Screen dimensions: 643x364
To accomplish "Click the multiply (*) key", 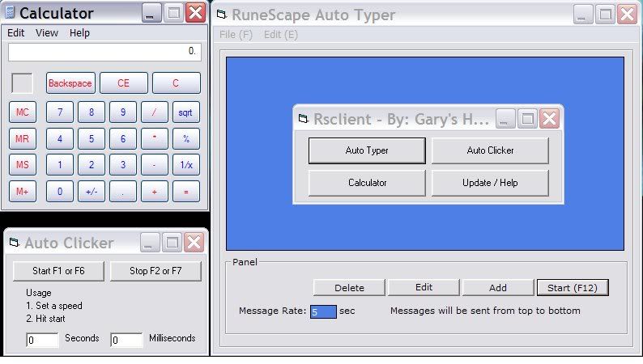I will pos(155,138).
